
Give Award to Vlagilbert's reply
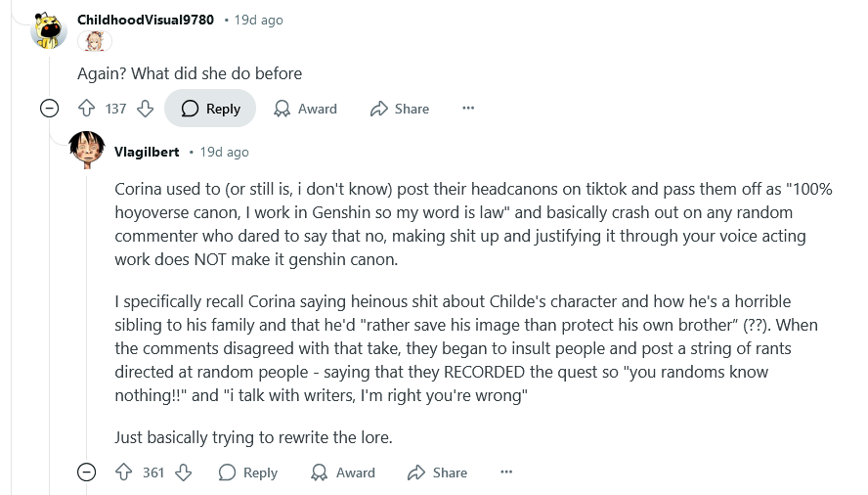pos(343,472)
